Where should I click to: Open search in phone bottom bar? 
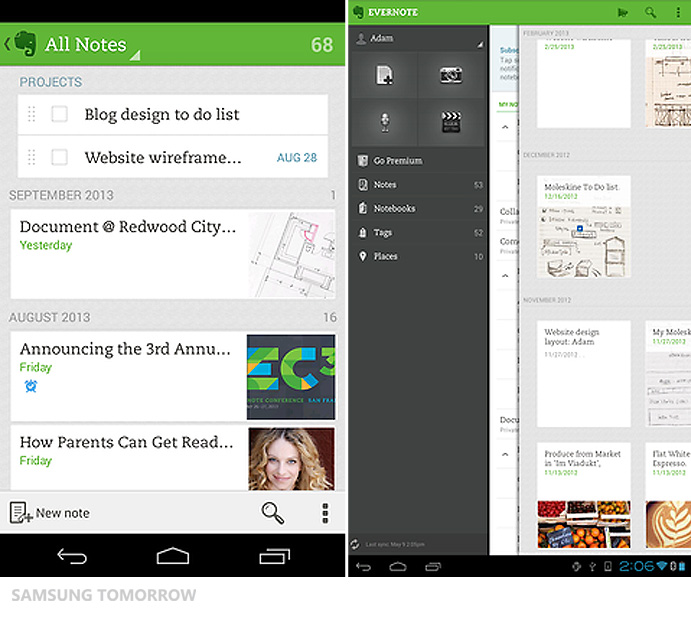272,513
